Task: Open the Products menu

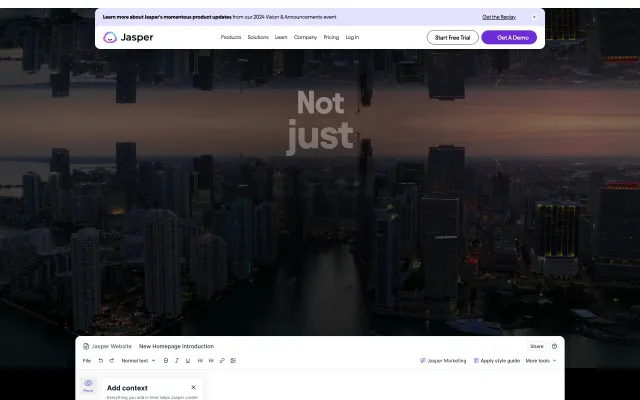Action: pyautogui.click(x=231, y=37)
